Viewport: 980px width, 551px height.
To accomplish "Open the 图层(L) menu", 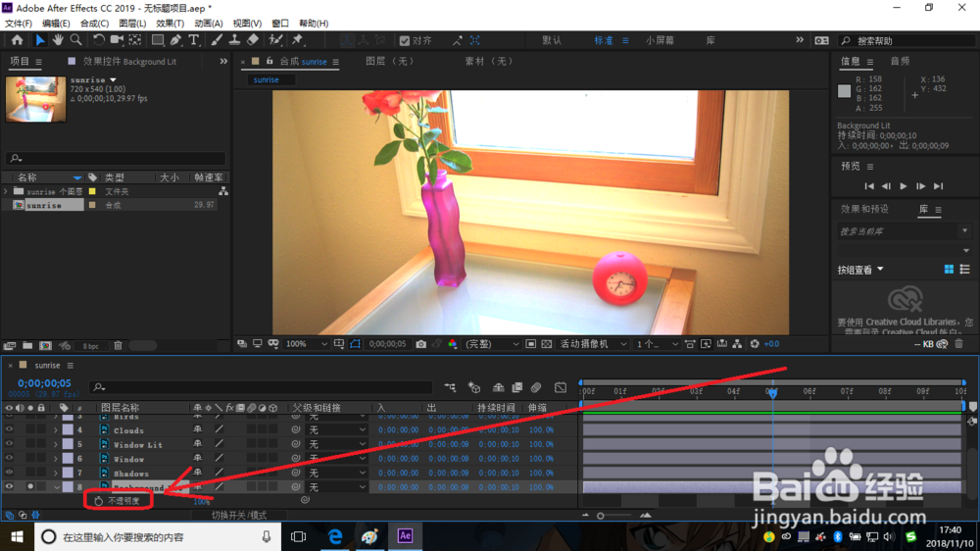I will tap(132, 24).
